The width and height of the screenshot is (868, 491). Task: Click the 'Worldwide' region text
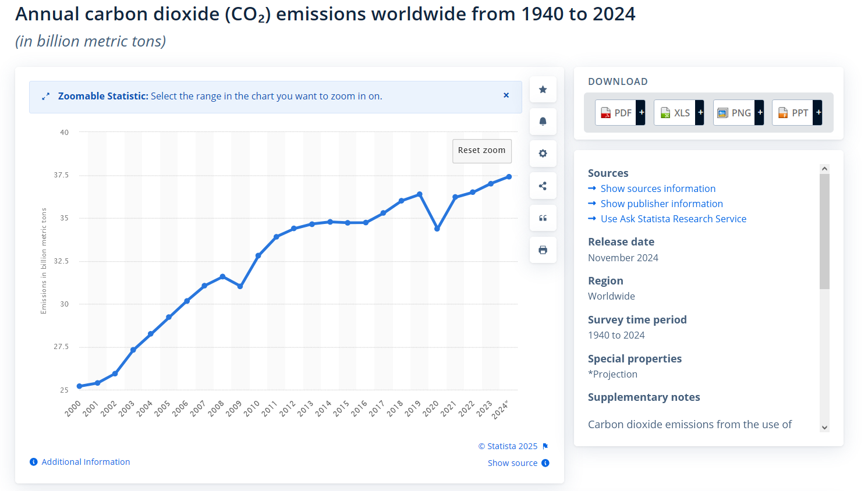pyautogui.click(x=611, y=296)
